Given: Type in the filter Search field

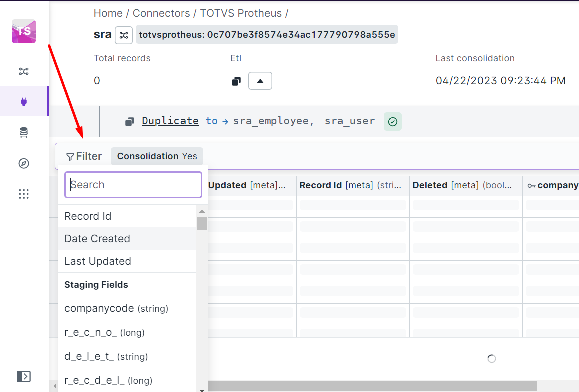Looking at the screenshot, I should pyautogui.click(x=133, y=185).
